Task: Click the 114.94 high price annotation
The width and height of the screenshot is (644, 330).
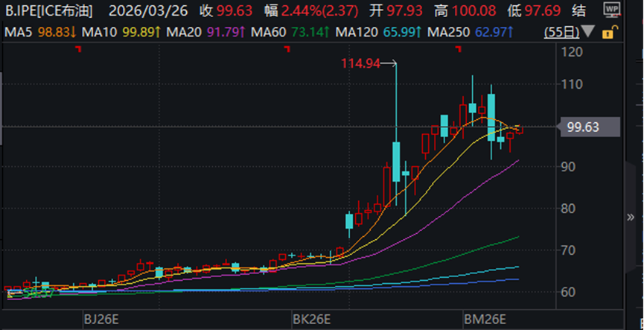Action: click(x=360, y=64)
